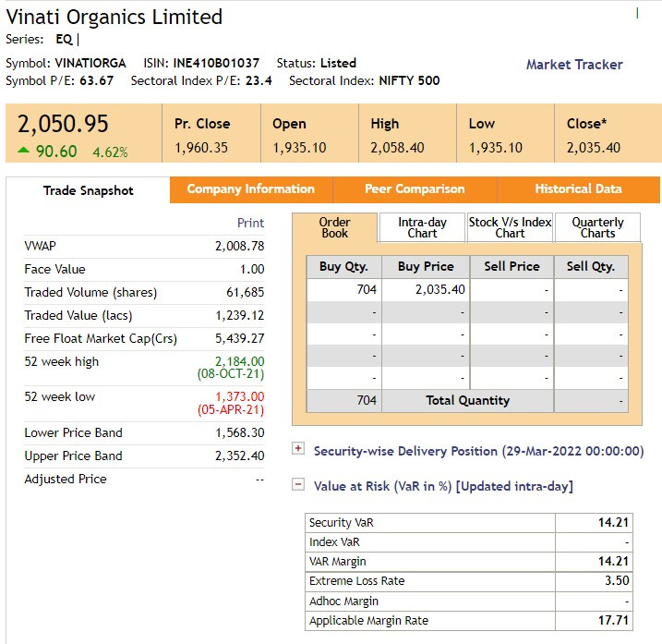Viewport: 662px width, 644px height.
Task: Click the VWAP value 2,008.78
Action: point(239,246)
